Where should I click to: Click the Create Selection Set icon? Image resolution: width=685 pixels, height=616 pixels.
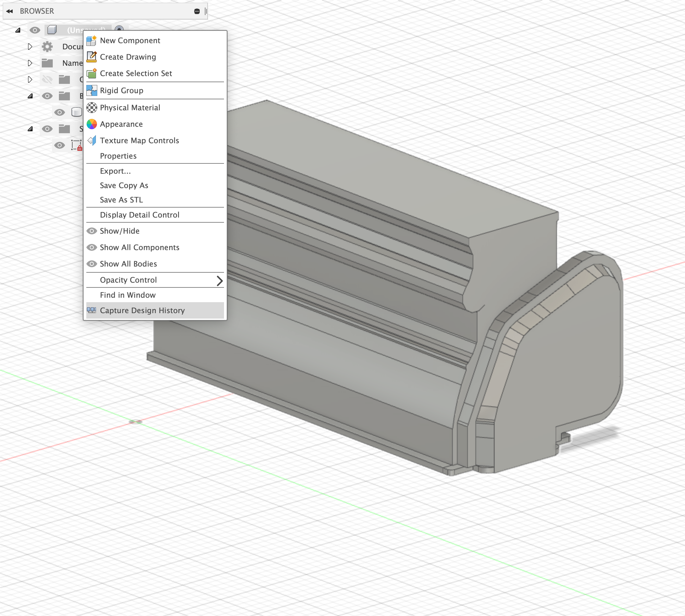(x=91, y=73)
